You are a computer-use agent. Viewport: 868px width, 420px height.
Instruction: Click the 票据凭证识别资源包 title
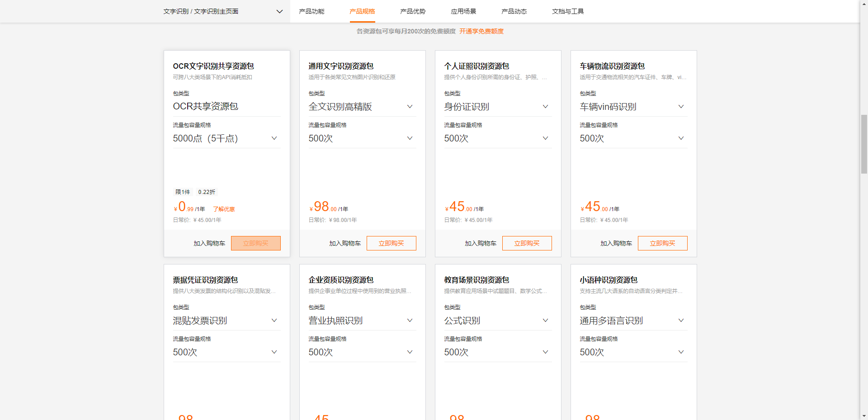click(x=205, y=280)
